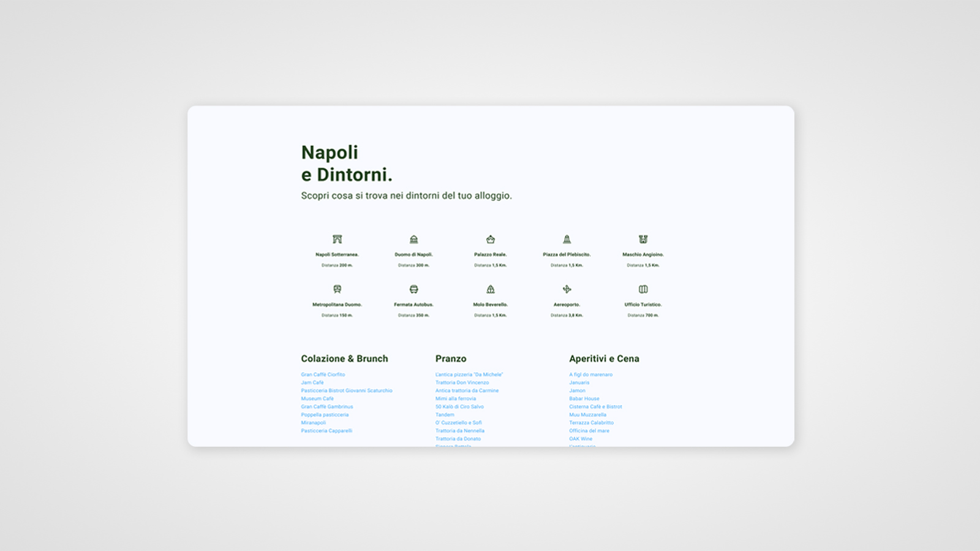Click the Ufficio Turistico map icon
Screen dimensions: 980x551
click(643, 289)
